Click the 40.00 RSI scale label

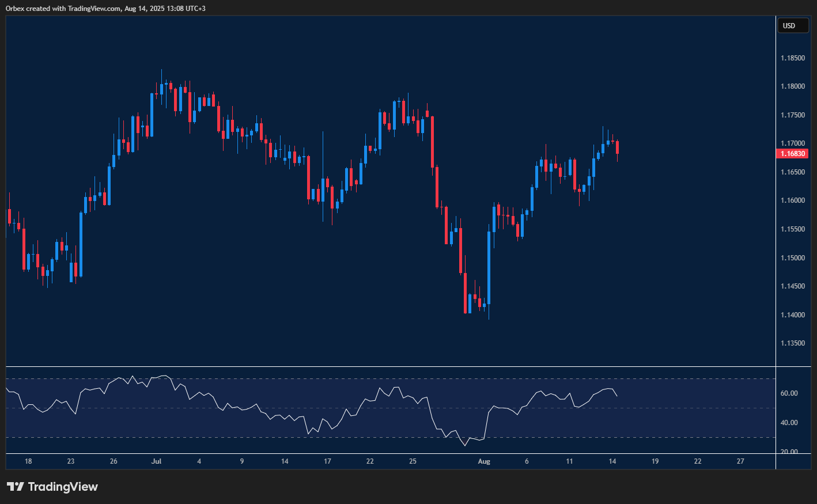coord(789,423)
